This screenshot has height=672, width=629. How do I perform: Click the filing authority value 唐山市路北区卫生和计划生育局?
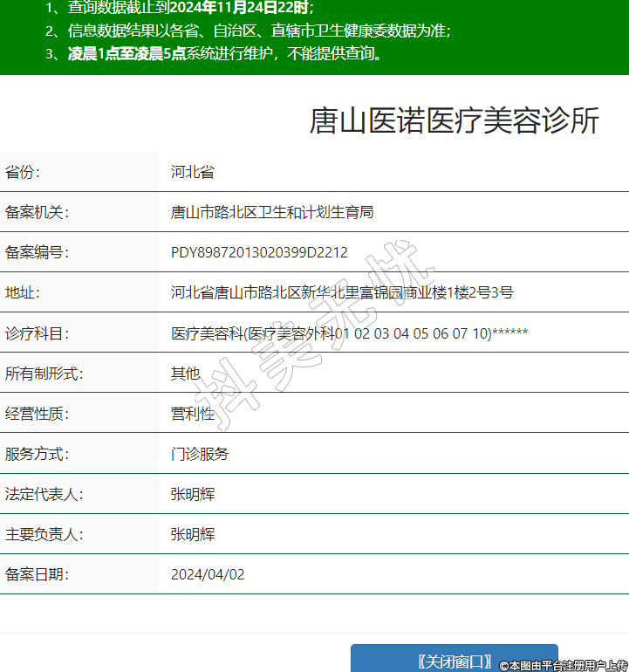(272, 212)
